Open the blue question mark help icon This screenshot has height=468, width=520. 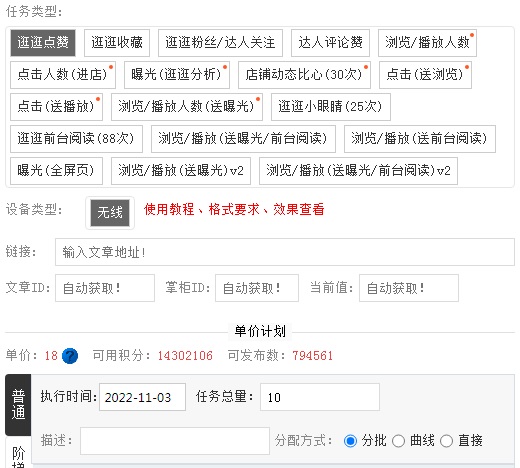click(70, 356)
